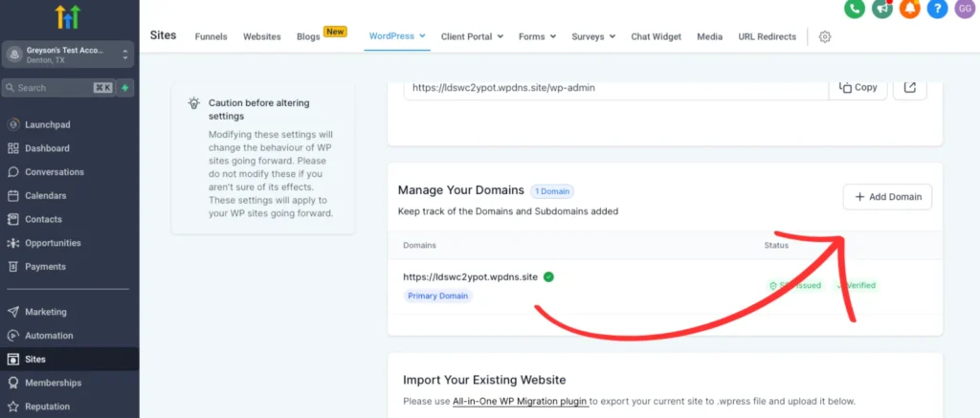Click the green lightning quick actions icon
980x418 pixels.
pos(125,88)
